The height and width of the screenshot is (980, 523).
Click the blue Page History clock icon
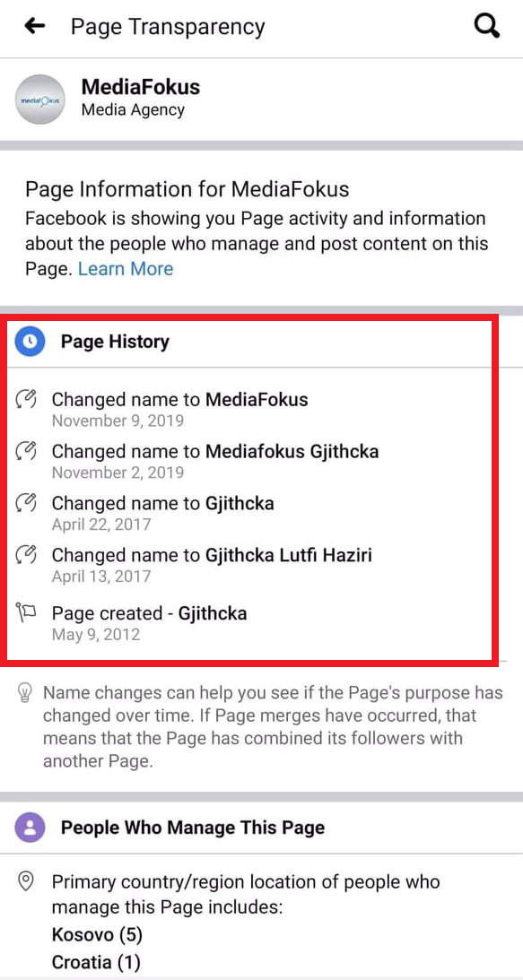click(x=30, y=342)
